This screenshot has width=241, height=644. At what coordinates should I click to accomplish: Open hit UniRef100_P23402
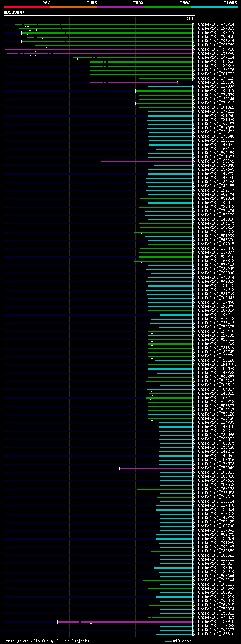216,323
